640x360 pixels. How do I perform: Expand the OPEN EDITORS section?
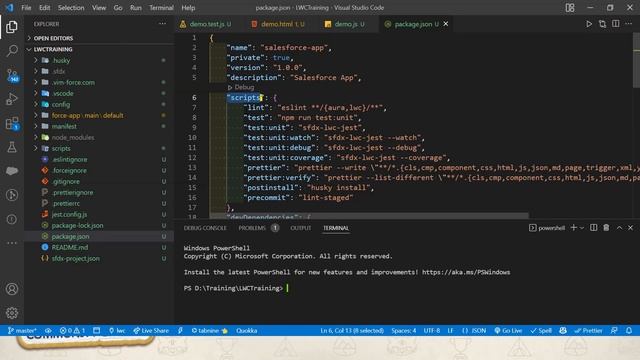point(53,38)
